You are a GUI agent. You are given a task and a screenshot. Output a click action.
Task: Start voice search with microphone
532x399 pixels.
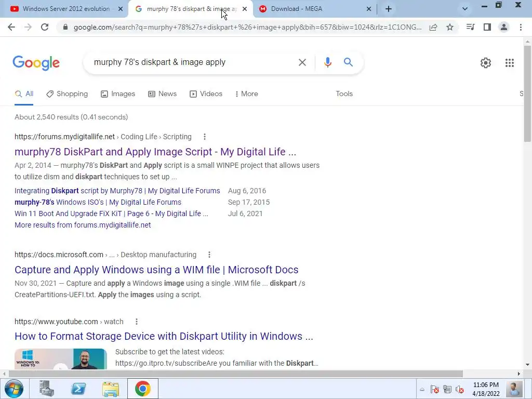click(327, 62)
